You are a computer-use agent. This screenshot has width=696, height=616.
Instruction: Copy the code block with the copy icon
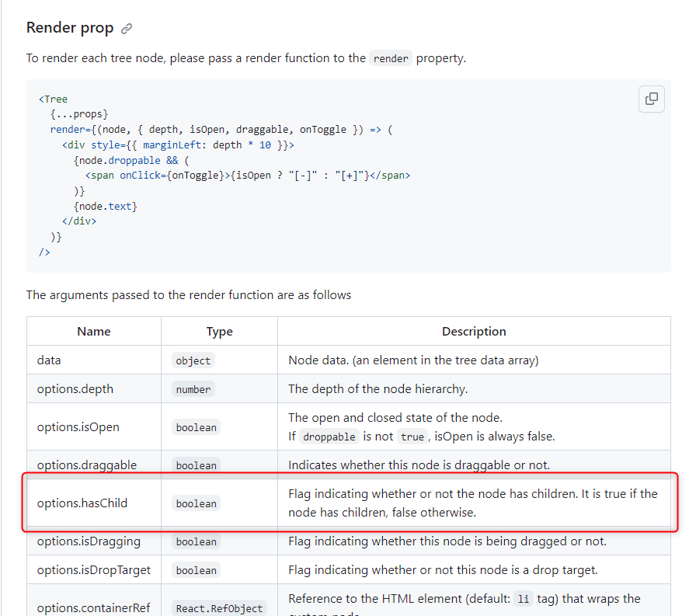[x=651, y=99]
